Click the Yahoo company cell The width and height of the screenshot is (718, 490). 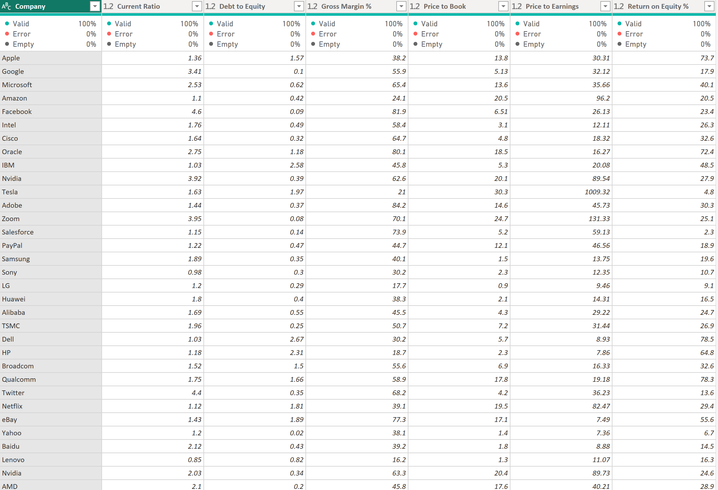point(50,433)
